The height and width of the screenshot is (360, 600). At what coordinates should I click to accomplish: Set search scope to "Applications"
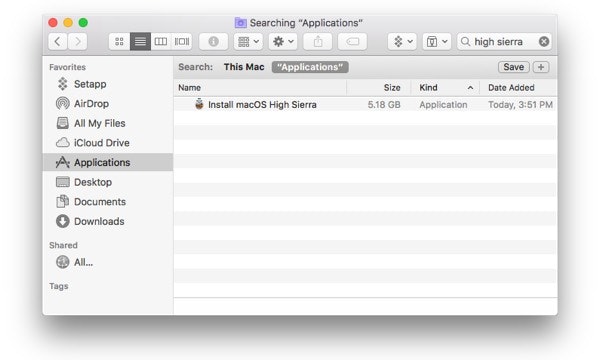310,67
